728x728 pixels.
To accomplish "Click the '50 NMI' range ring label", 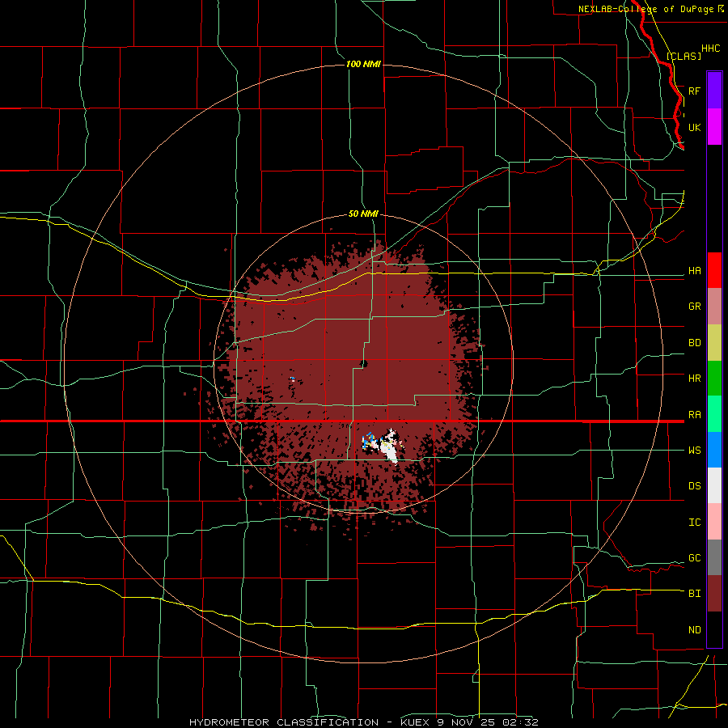I will point(363,214).
